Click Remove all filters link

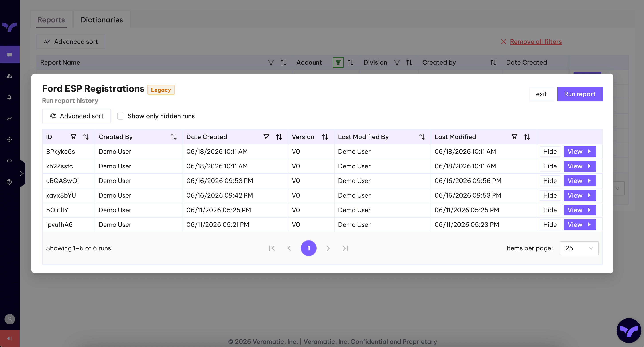[536, 42]
